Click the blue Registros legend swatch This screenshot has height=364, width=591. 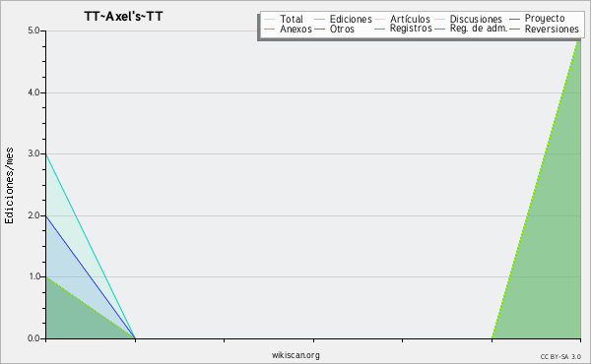tap(379, 29)
